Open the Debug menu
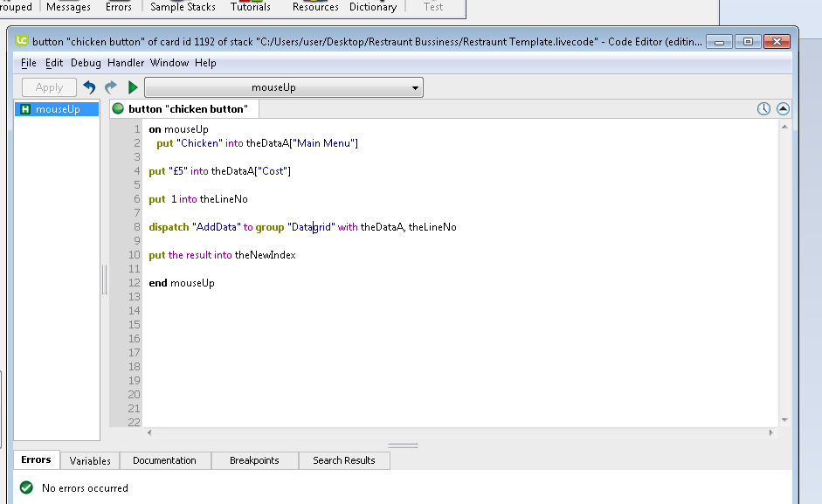This screenshot has width=822, height=504. click(86, 63)
